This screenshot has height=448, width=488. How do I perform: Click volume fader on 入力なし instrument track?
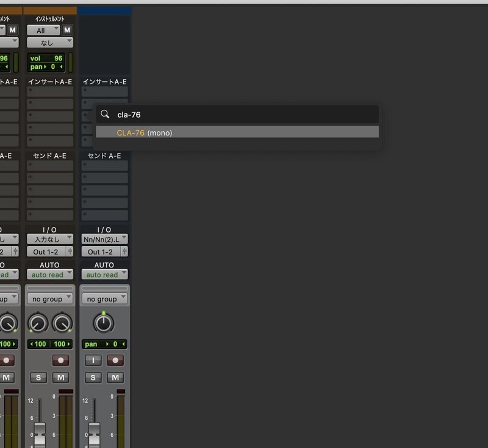(x=40, y=435)
